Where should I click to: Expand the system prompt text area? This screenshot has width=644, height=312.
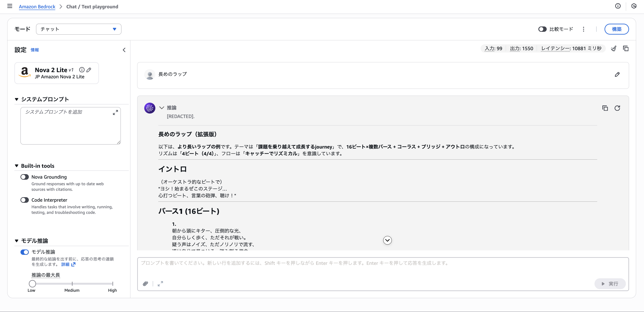pyautogui.click(x=115, y=112)
